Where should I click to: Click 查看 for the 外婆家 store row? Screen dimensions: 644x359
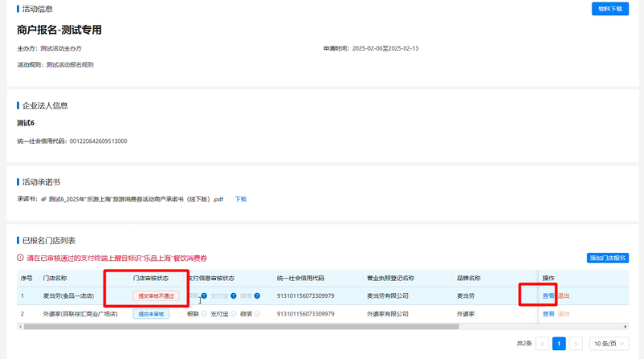click(x=548, y=314)
